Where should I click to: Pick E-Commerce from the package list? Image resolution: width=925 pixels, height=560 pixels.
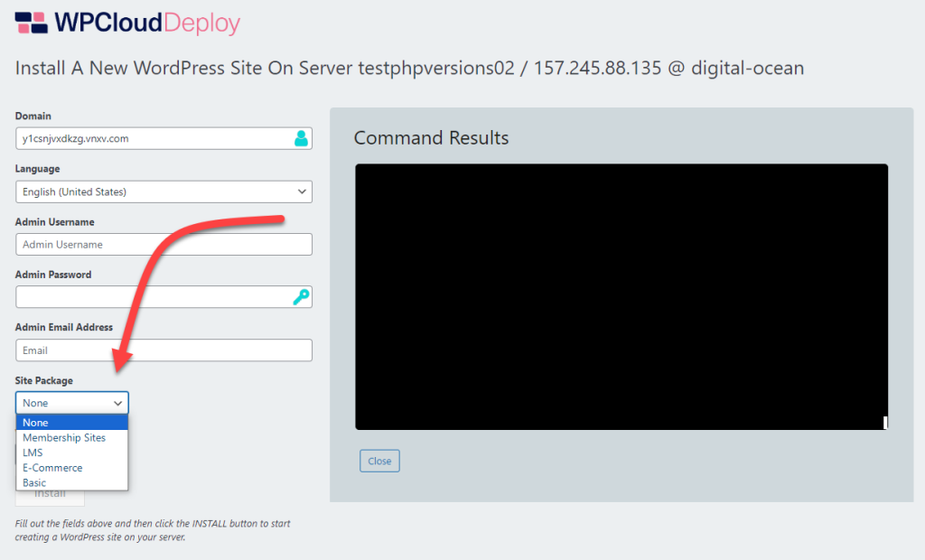[x=52, y=468]
